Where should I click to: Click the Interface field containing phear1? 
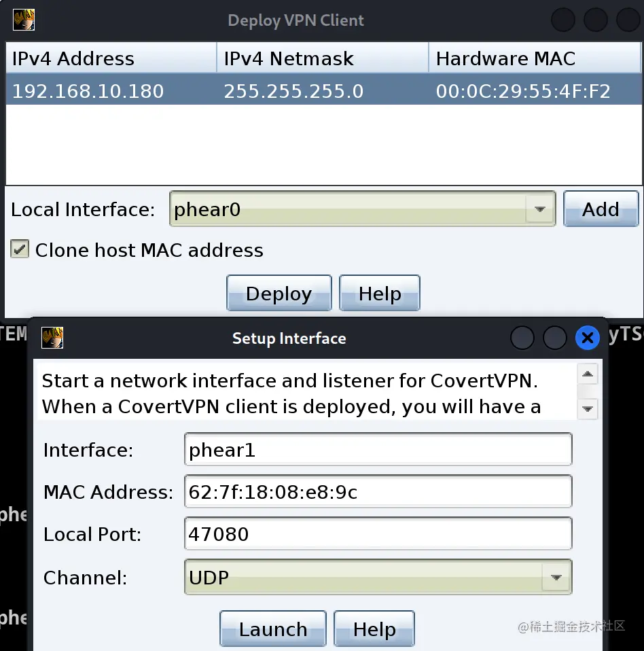(x=378, y=450)
